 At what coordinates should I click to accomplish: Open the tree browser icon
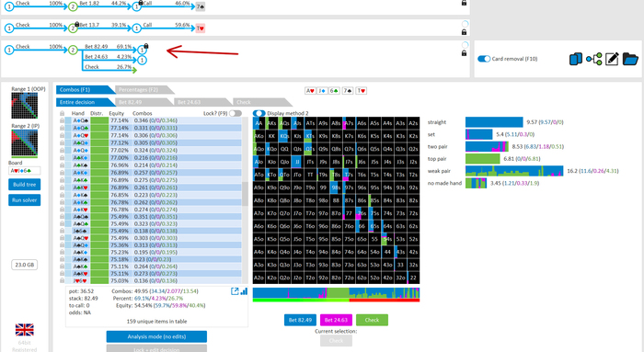point(594,59)
